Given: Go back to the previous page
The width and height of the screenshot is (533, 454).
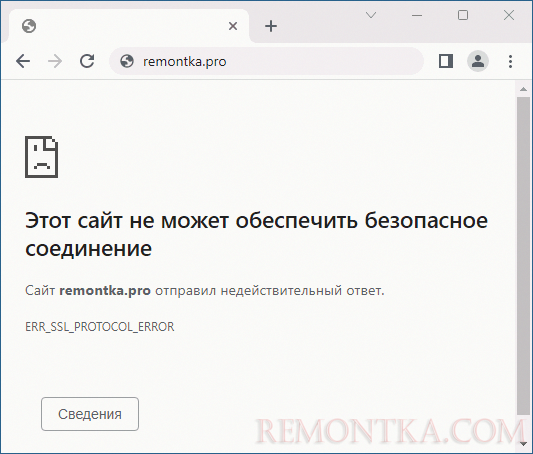Looking at the screenshot, I should 23,62.
